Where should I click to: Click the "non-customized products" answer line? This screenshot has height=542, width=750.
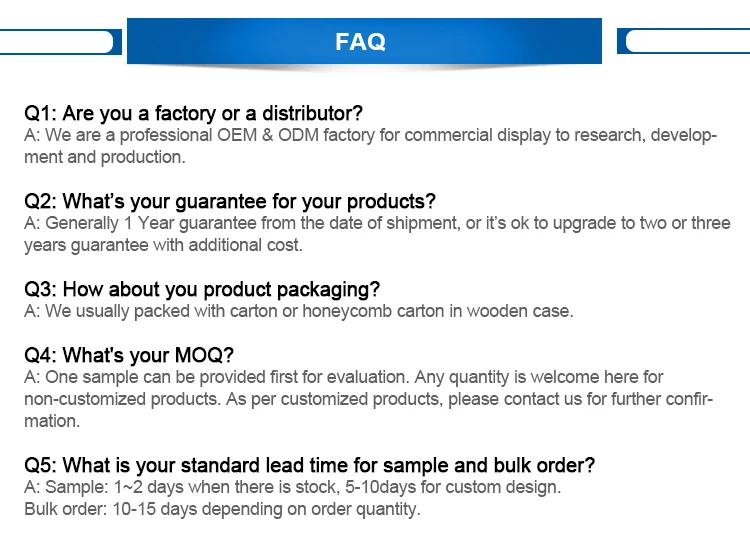click(x=368, y=399)
